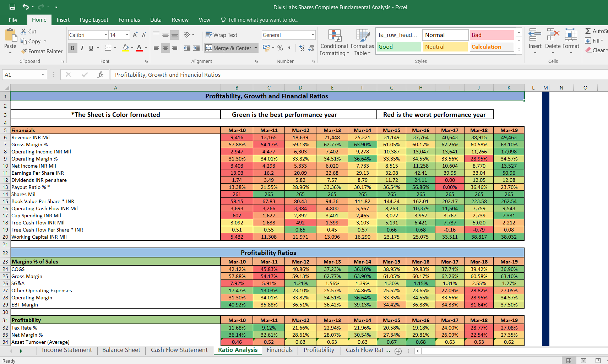Open the Calibri font name dropdown
608x364 pixels.
coord(106,35)
